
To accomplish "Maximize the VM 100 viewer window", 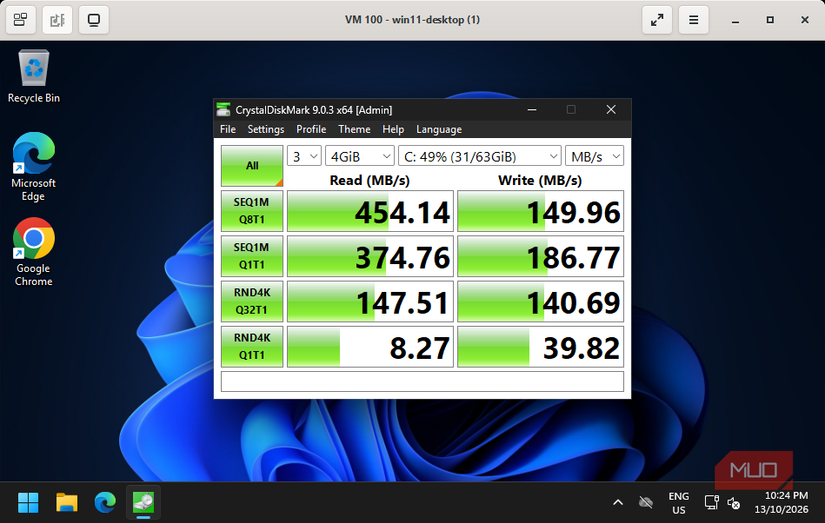I will (770, 20).
